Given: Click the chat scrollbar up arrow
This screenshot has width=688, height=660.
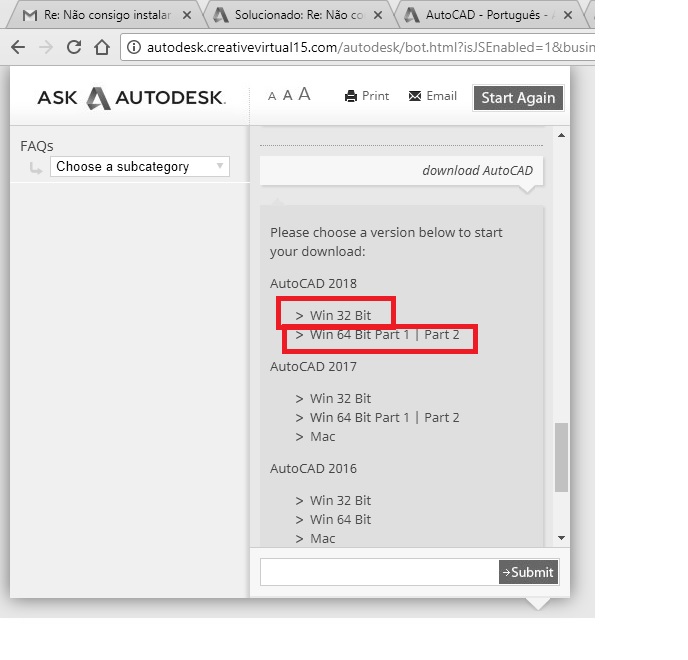Looking at the screenshot, I should (x=561, y=135).
